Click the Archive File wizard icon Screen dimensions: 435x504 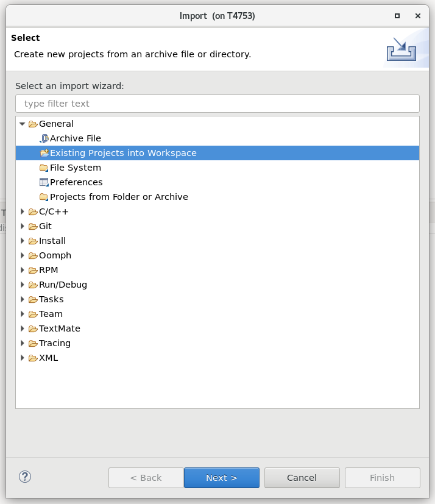click(44, 138)
